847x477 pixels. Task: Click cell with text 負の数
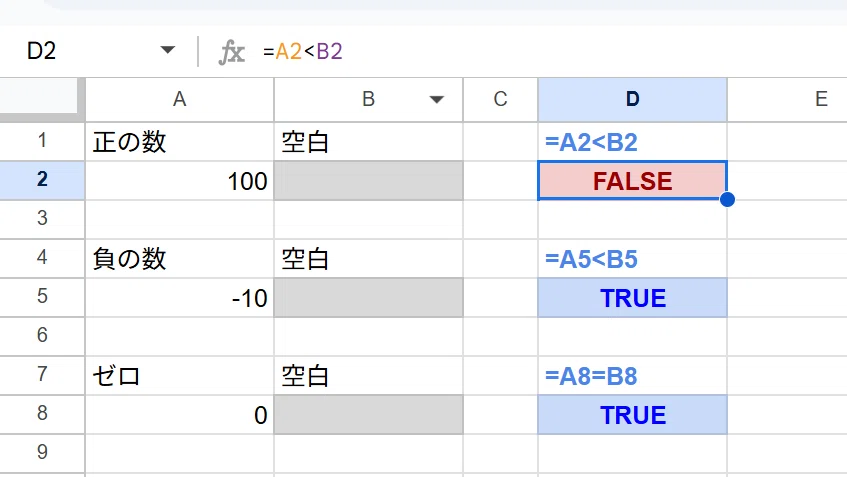click(179, 258)
